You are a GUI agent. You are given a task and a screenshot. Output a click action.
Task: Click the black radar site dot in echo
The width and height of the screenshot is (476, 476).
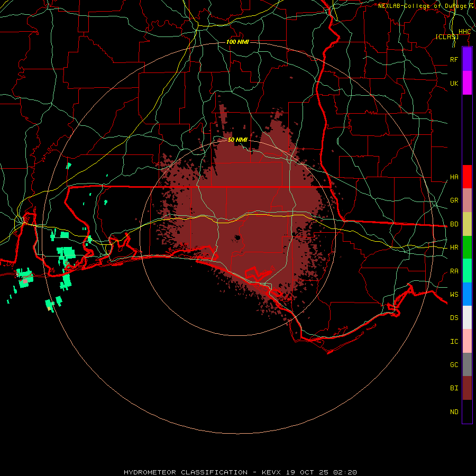click(x=237, y=237)
